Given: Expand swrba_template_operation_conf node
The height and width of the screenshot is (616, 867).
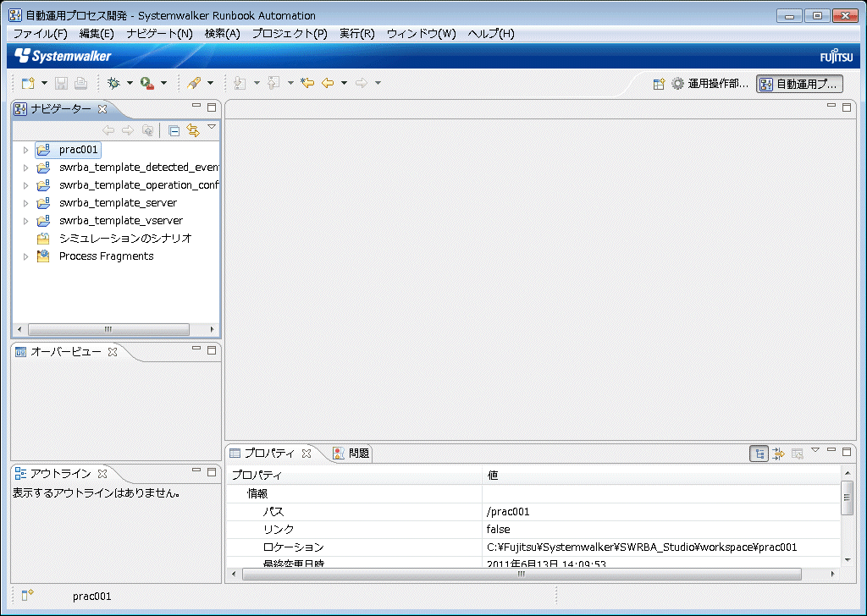Looking at the screenshot, I should 25,185.
